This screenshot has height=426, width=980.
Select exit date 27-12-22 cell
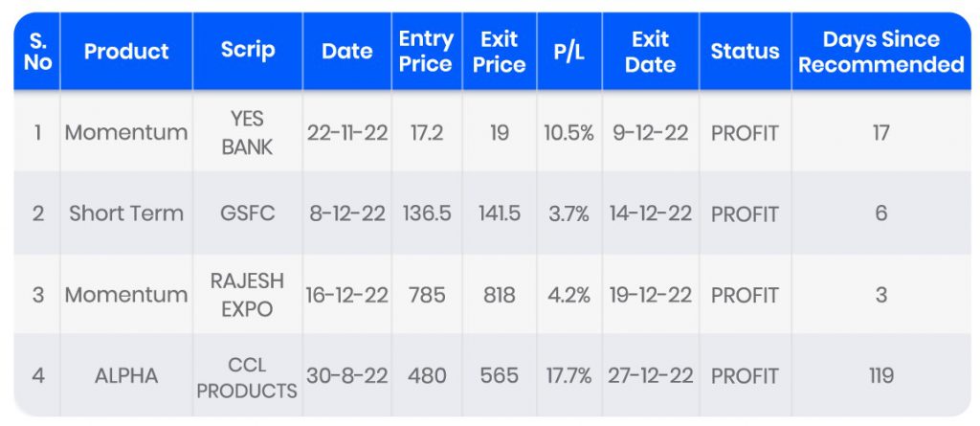[x=650, y=377]
